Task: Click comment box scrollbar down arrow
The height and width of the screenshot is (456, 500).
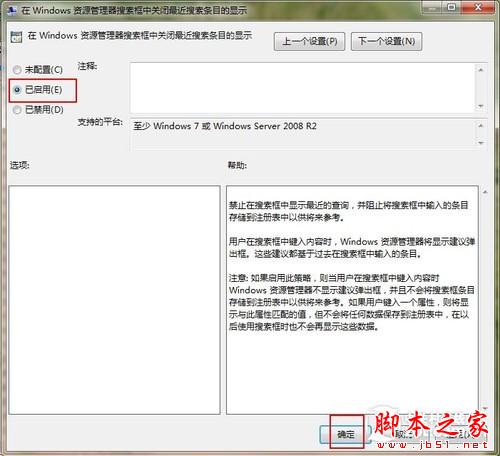Action: pos(481,106)
